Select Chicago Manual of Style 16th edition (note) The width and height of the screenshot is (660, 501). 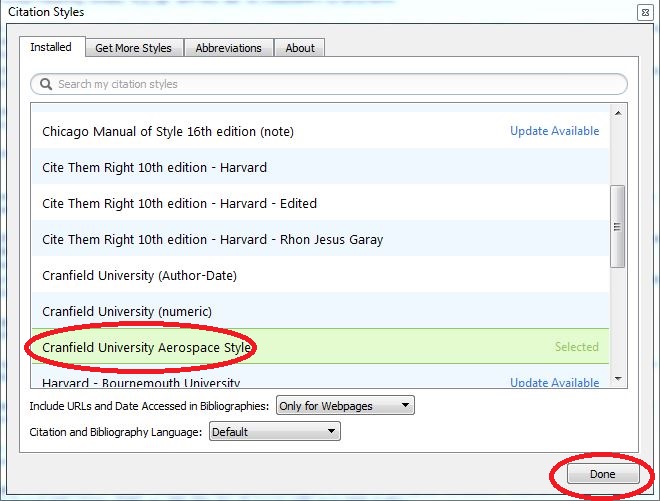168,131
